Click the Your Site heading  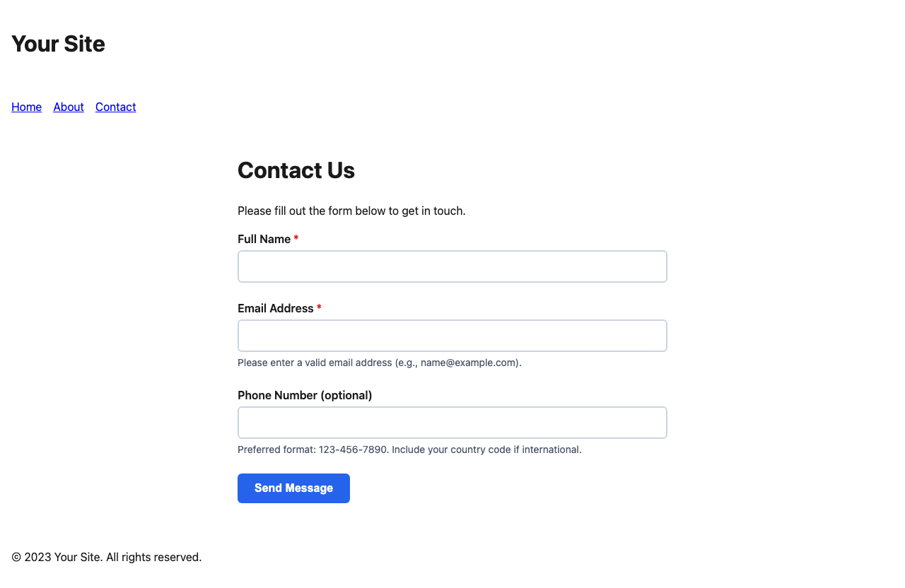pyautogui.click(x=57, y=44)
